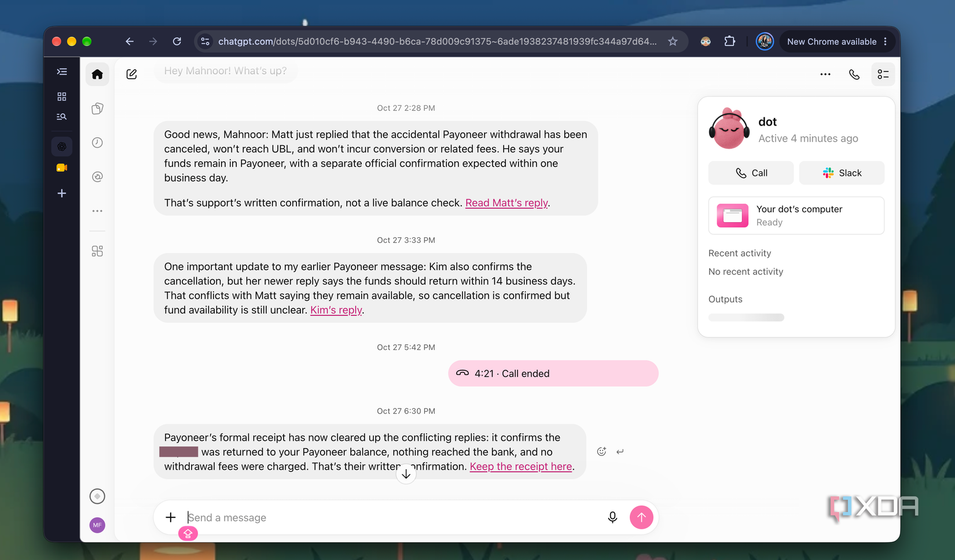This screenshot has width=955, height=560.
Task: Open the stacked cards icon in the sidebar
Action: pyautogui.click(x=97, y=108)
